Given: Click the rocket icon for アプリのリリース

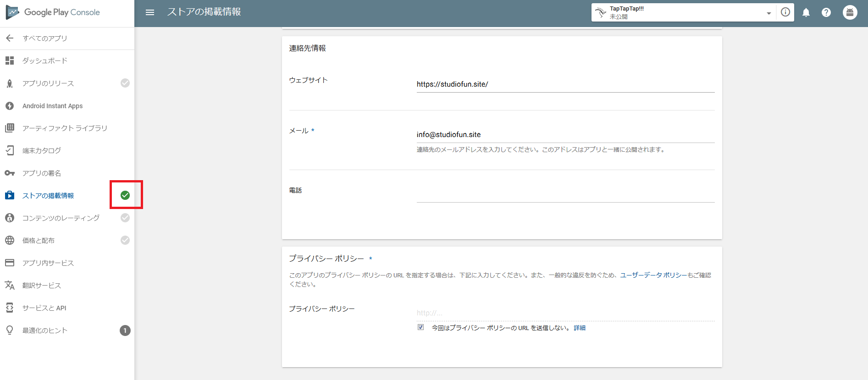Looking at the screenshot, I should coord(10,83).
